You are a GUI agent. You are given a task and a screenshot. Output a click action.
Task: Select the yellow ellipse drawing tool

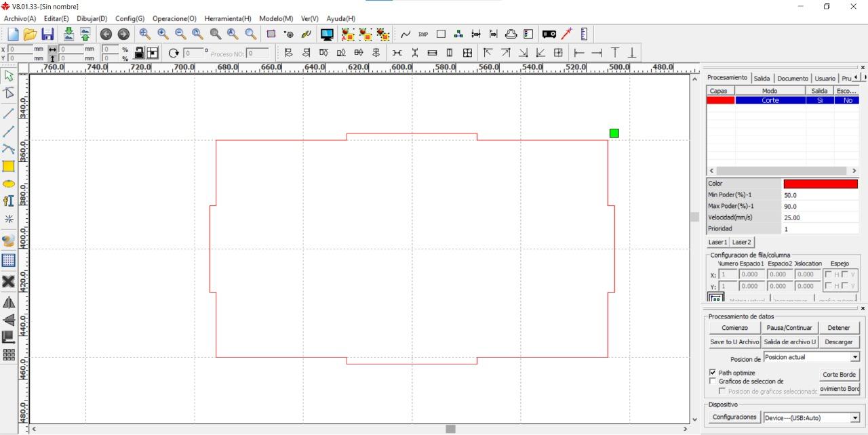[9, 184]
